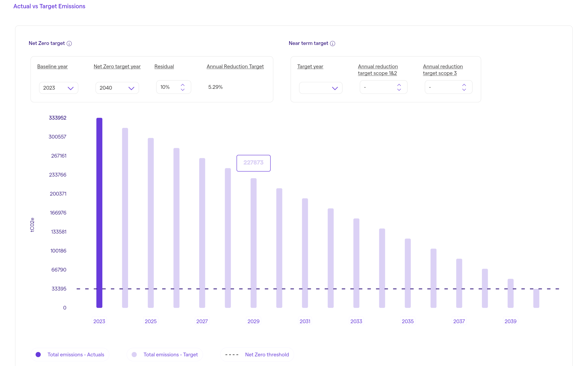Open the Baseline year dropdown

(59, 88)
